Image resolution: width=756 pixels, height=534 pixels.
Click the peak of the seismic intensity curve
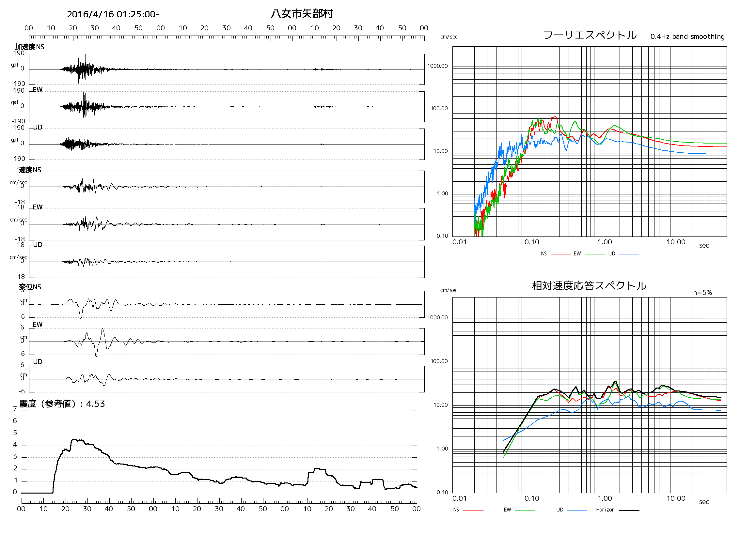[74, 440]
